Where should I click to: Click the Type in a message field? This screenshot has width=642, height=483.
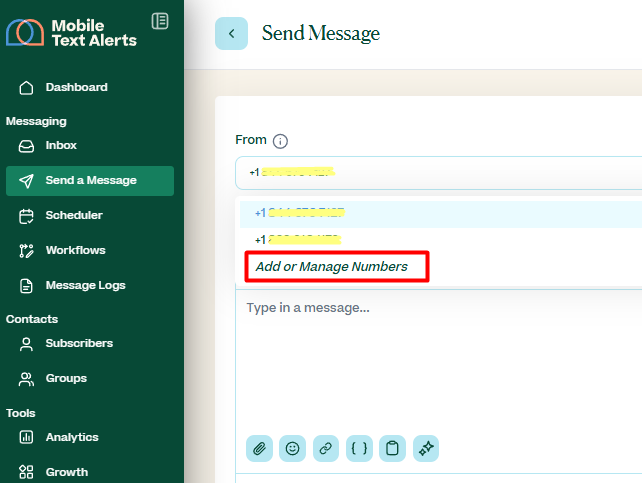[439, 360]
